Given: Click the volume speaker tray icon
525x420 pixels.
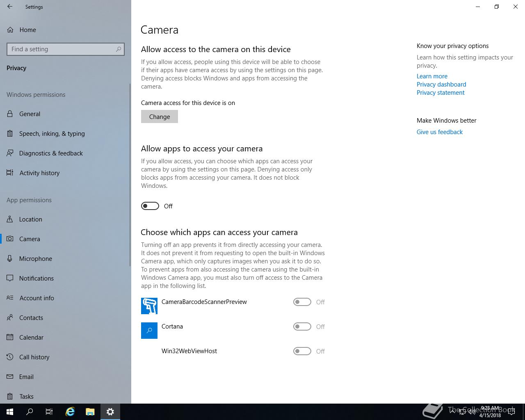Looking at the screenshot, I should [x=472, y=412].
